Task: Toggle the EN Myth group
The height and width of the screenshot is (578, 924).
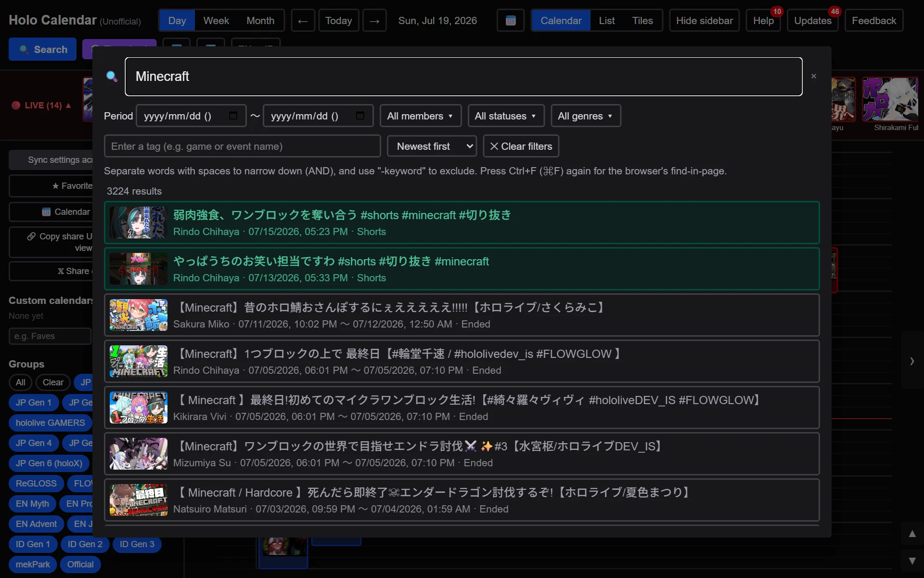Action: click(32, 503)
